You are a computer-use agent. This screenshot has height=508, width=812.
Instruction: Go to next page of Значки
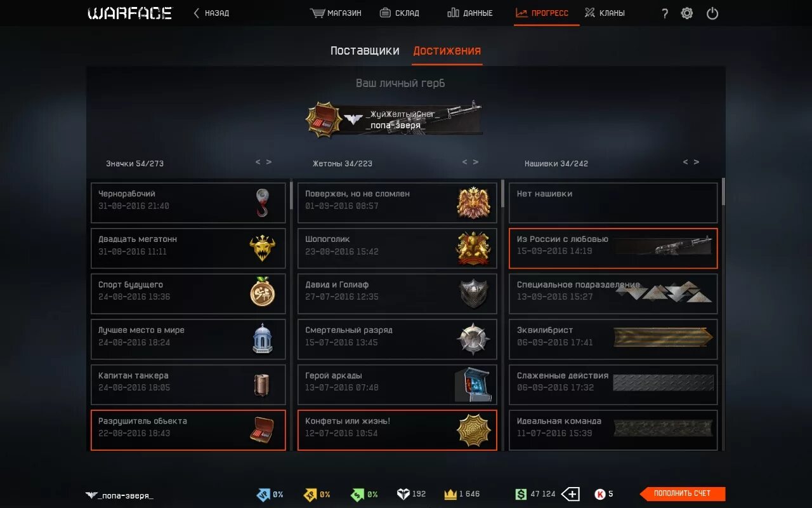269,162
